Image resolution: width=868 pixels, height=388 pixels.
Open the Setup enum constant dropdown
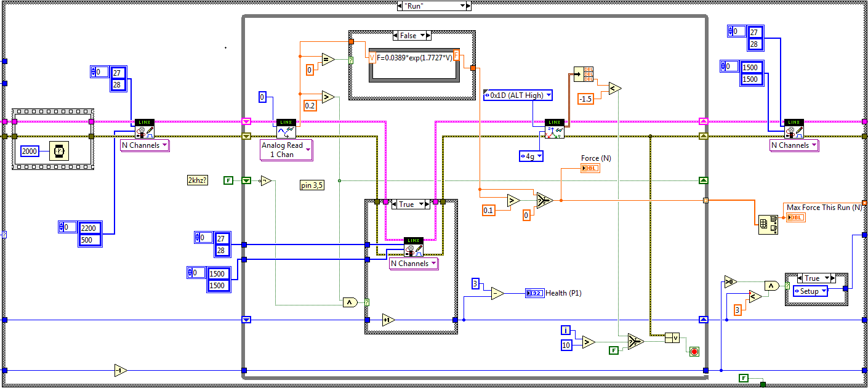tap(810, 291)
